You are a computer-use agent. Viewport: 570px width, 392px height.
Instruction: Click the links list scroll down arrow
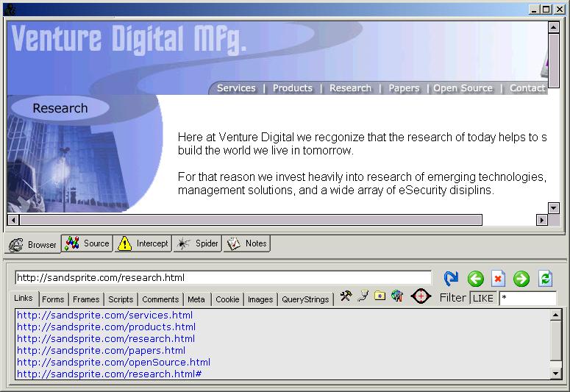click(556, 374)
